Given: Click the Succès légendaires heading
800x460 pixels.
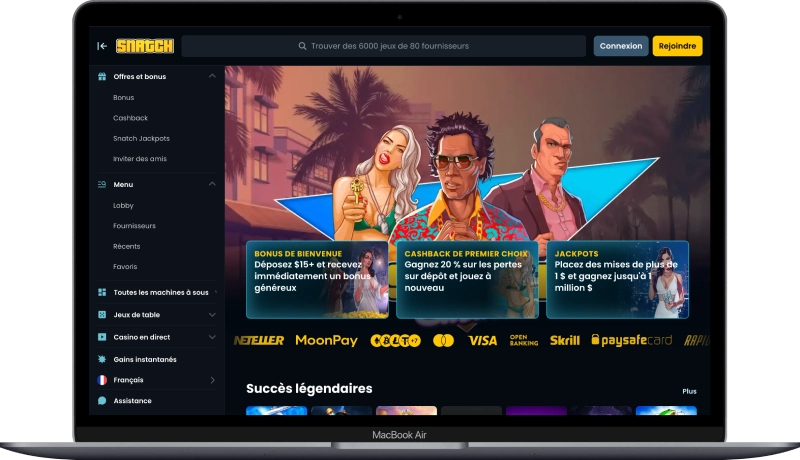Looking at the screenshot, I should click(x=309, y=389).
